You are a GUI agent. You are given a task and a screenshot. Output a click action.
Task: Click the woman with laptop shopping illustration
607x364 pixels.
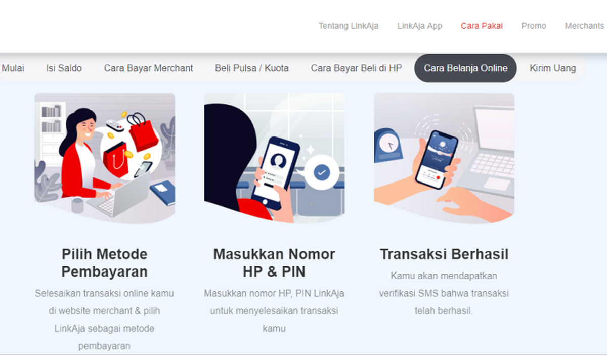tap(105, 158)
